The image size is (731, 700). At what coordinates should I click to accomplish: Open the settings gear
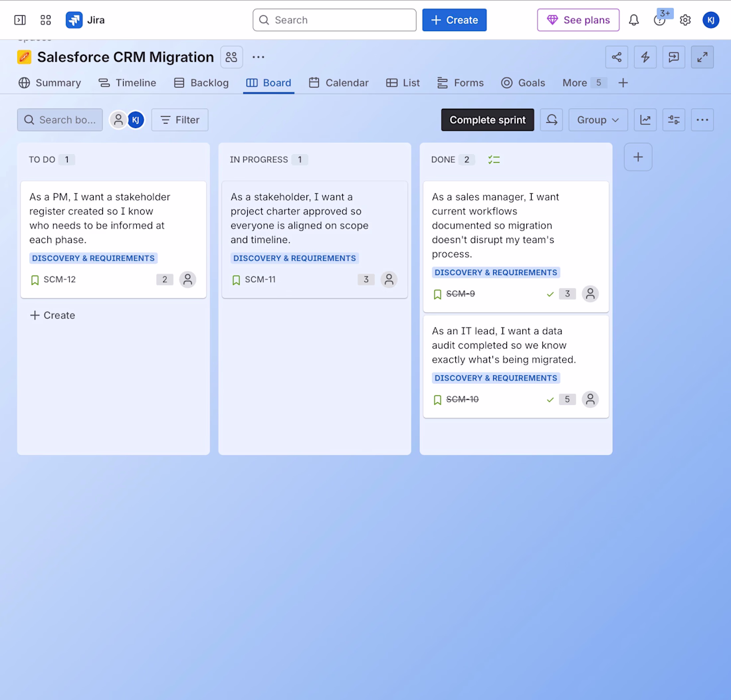(685, 20)
